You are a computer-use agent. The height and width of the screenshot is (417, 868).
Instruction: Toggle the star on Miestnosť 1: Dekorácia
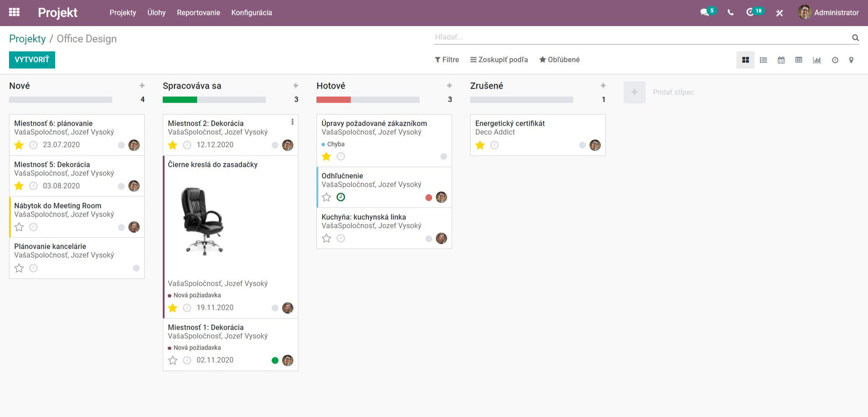[x=173, y=360]
